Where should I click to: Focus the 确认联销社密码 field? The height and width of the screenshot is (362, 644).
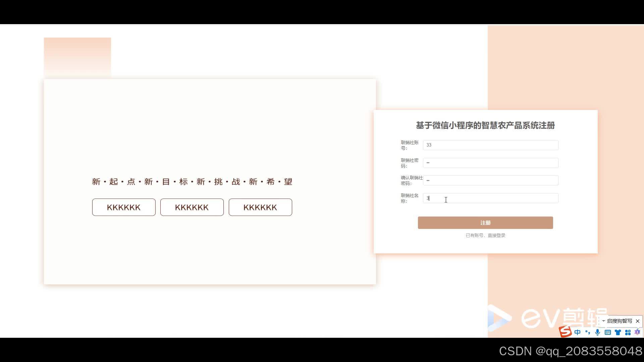(490, 180)
